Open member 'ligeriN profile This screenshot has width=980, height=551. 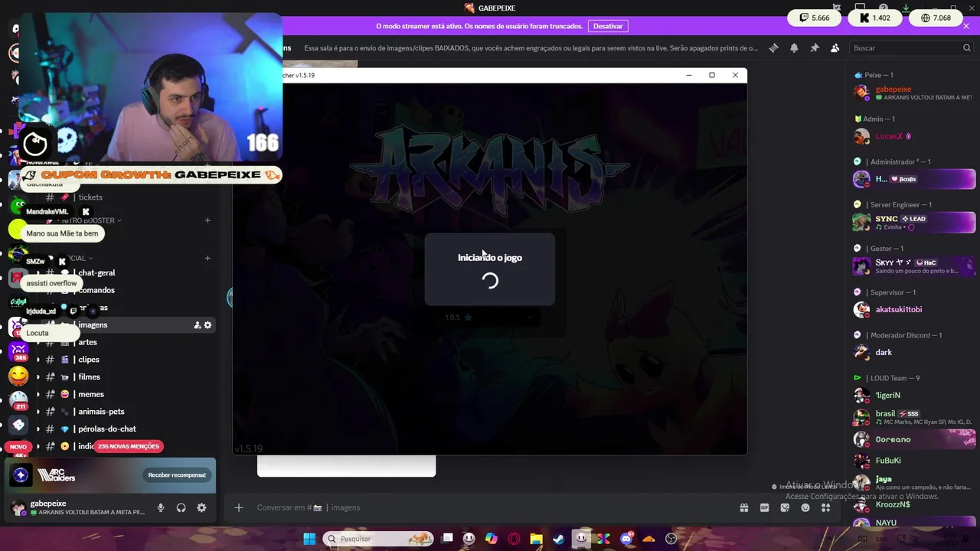914,396
